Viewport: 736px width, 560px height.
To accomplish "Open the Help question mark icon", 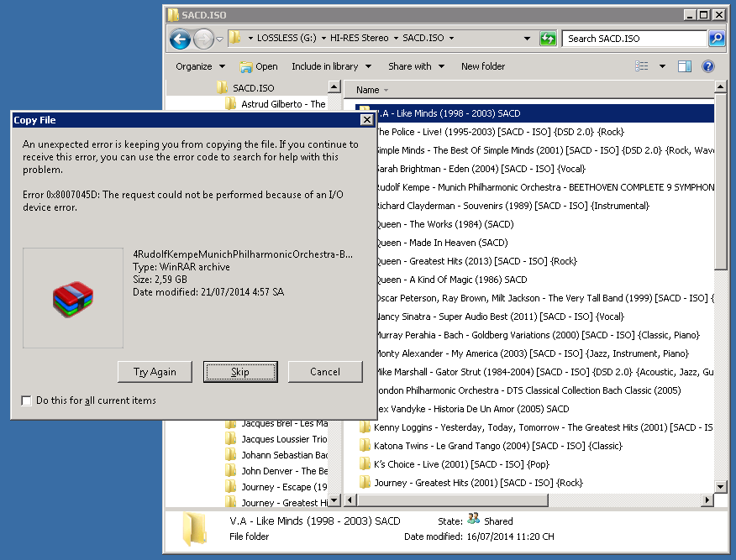I will [x=707, y=66].
